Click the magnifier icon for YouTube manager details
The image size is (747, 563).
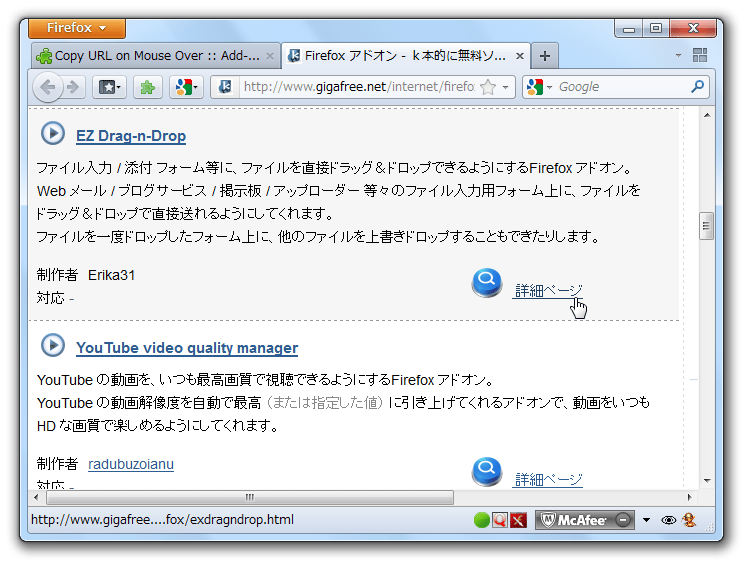pyautogui.click(x=486, y=472)
